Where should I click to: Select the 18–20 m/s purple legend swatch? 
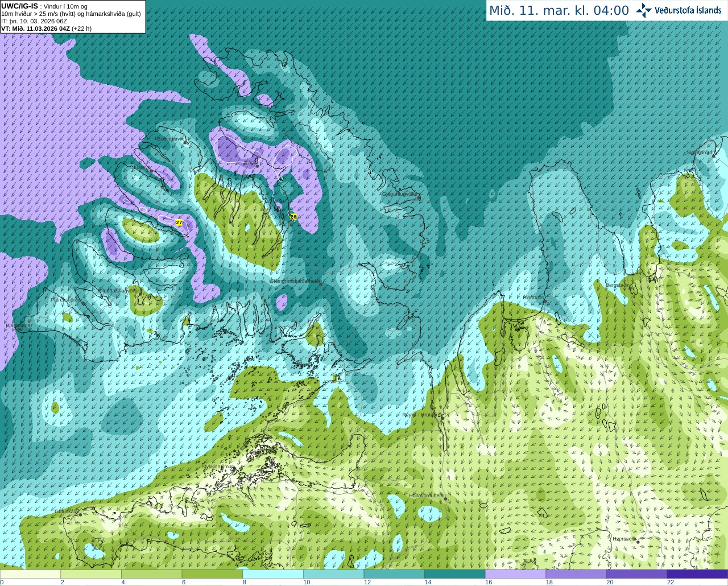pos(576,574)
